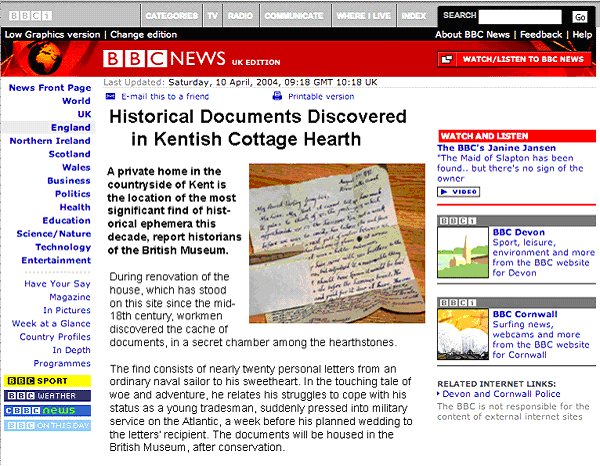Click the BBCi logo in the top bar
The width and height of the screenshot is (600, 466).
[x=30, y=16]
